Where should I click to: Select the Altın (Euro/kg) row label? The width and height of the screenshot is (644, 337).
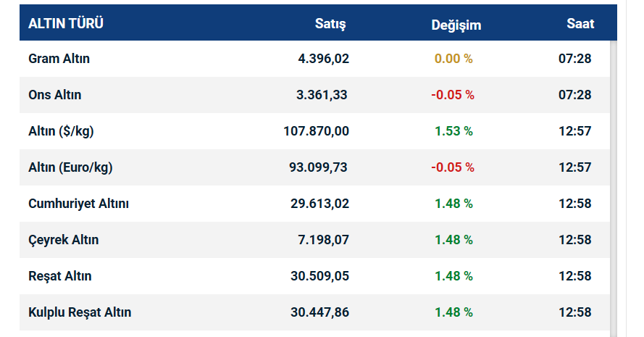(x=70, y=167)
